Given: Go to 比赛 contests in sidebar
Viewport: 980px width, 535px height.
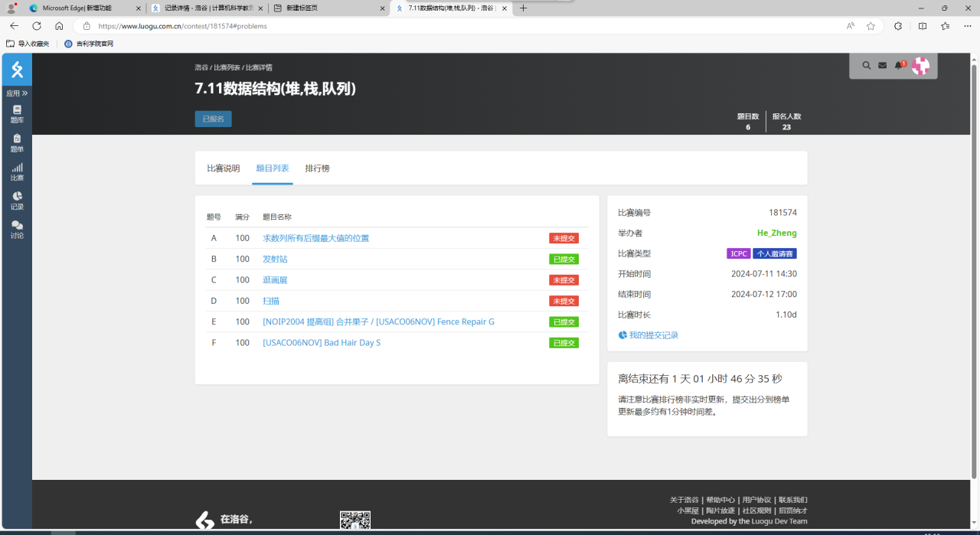Looking at the screenshot, I should (17, 172).
